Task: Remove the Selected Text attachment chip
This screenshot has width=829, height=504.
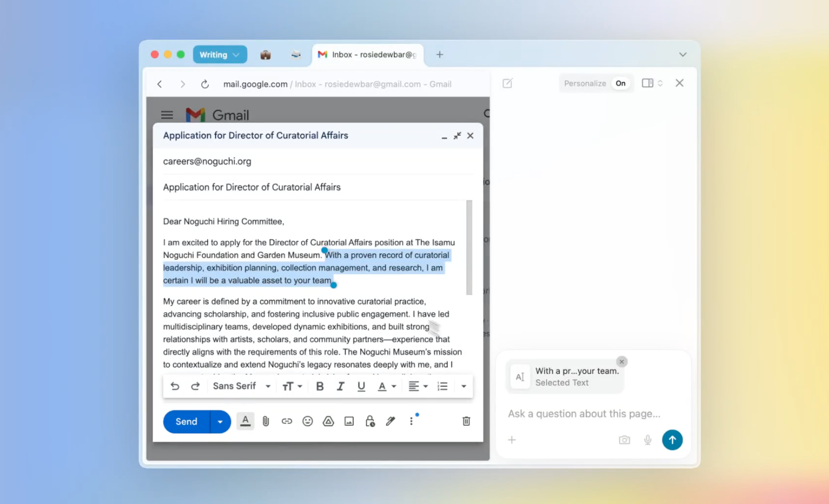Action: 622,362
